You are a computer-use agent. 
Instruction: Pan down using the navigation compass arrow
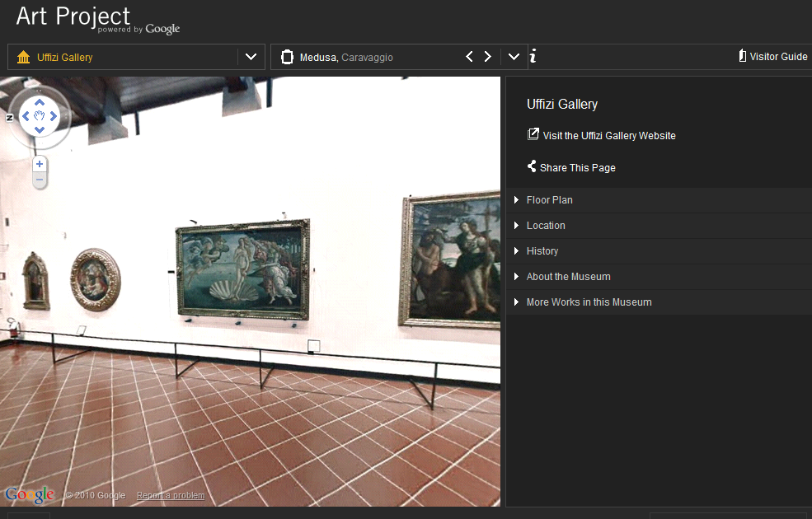(x=40, y=130)
